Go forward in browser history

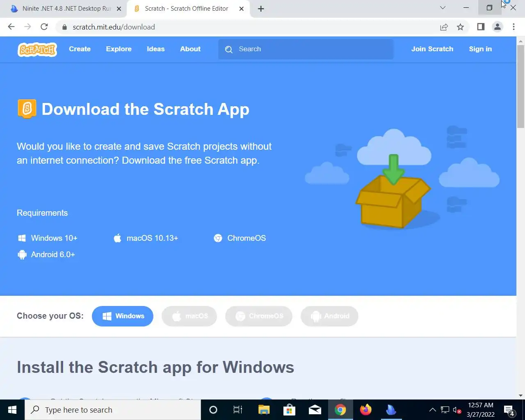click(x=27, y=27)
